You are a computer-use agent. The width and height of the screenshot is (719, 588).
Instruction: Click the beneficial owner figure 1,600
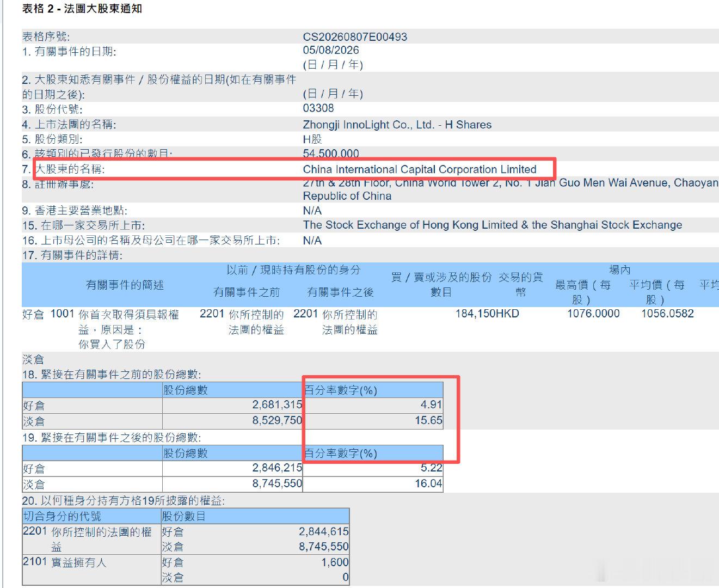click(x=335, y=562)
